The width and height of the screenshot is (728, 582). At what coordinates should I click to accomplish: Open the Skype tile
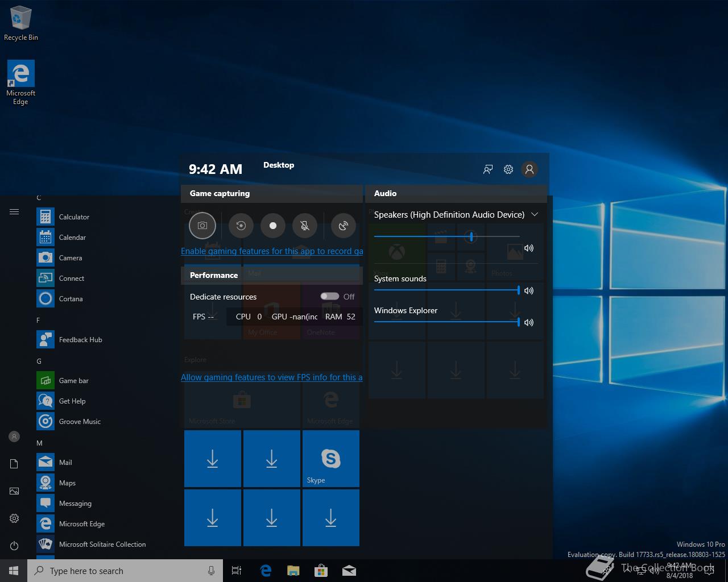(x=331, y=459)
